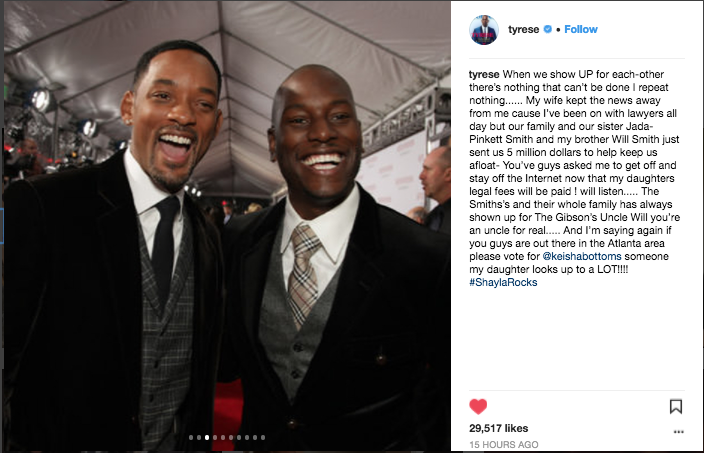Jump to the first carousel indicator dot
The image size is (704, 453).
tap(191, 437)
